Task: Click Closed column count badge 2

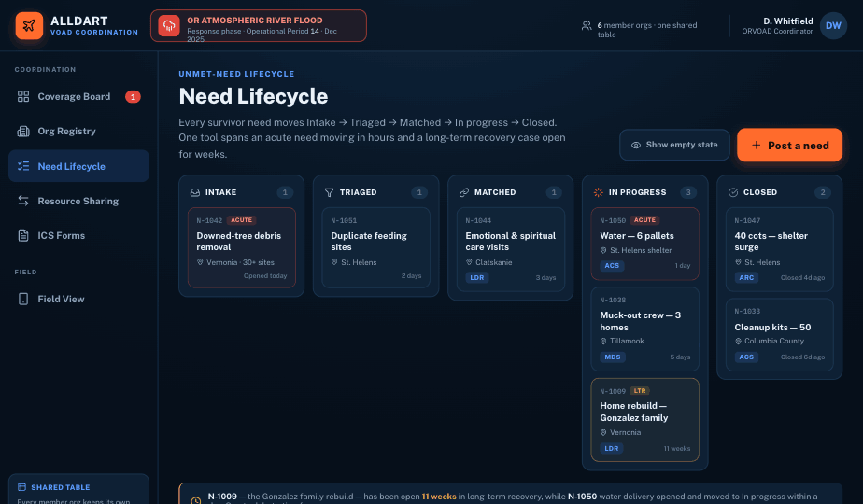Action: pos(823,192)
